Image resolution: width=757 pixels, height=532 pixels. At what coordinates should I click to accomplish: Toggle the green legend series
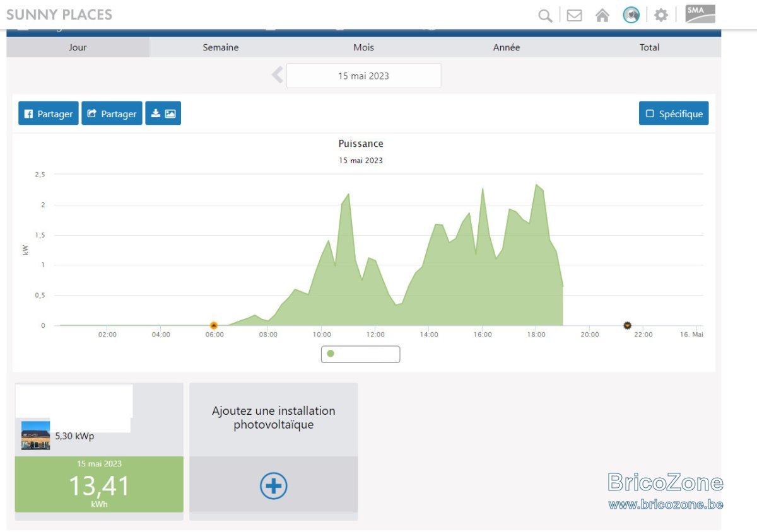click(x=360, y=354)
